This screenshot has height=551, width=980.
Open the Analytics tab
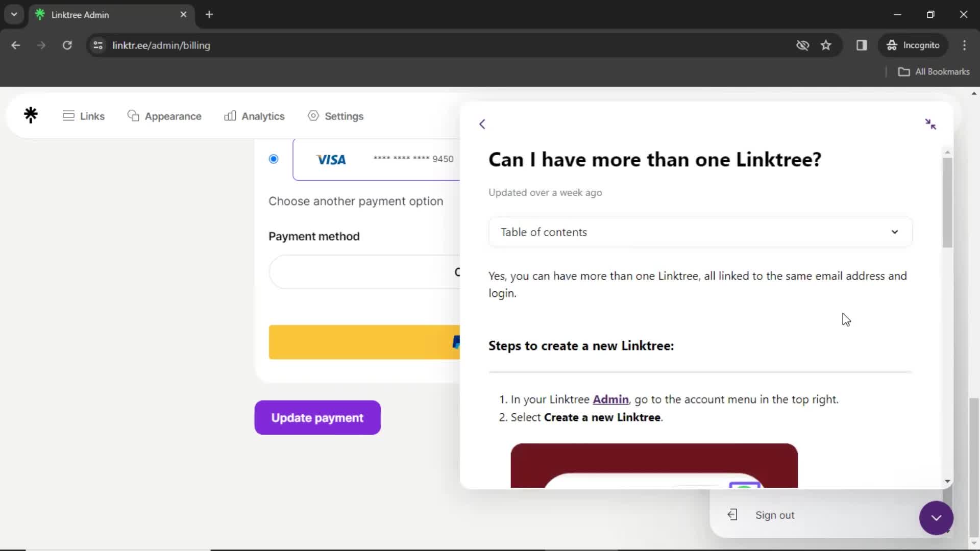point(254,116)
